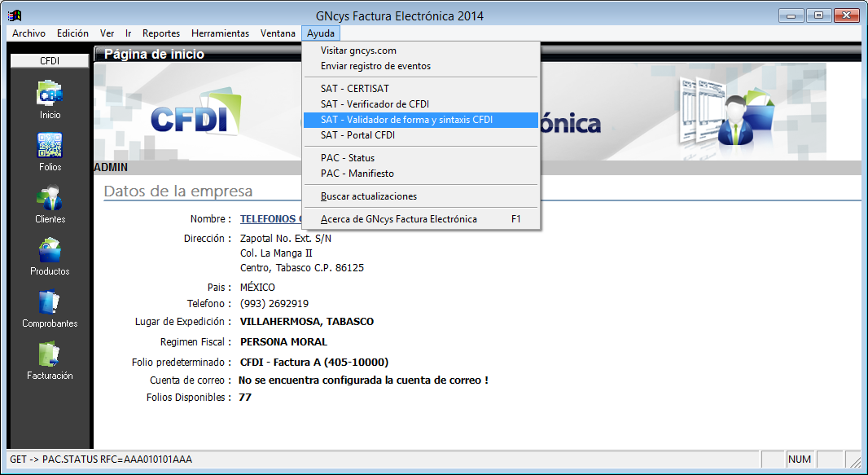Click the País value MÉXICO
Screen dimensions: 868x475
click(x=257, y=287)
